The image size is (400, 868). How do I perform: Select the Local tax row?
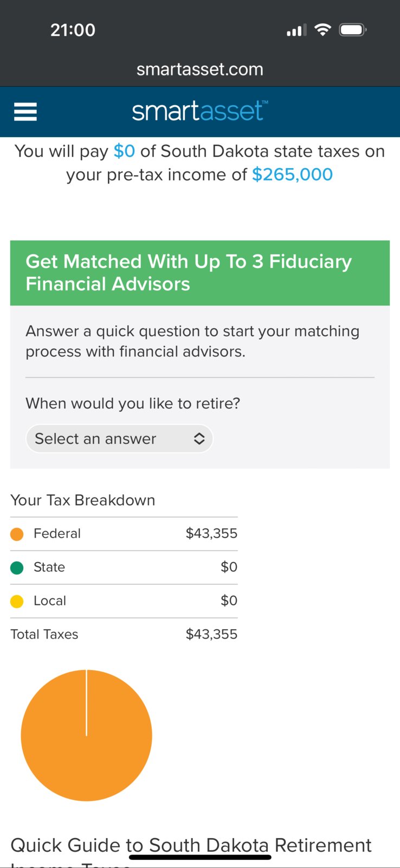point(124,601)
